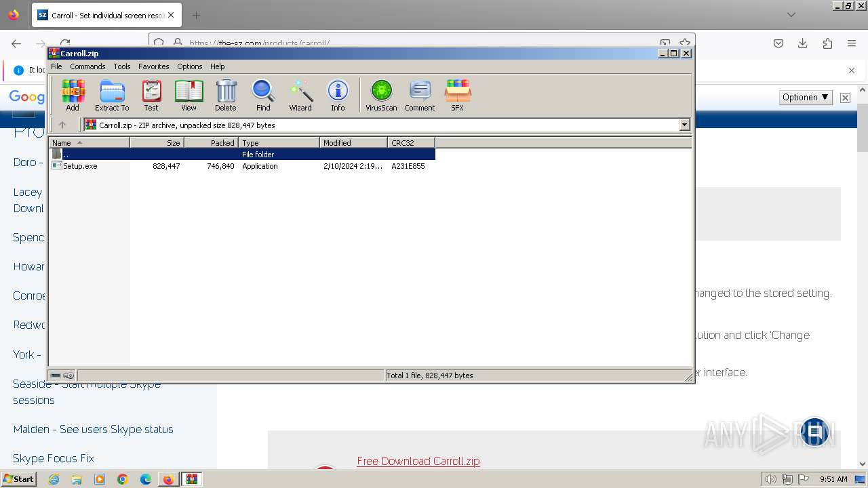Open the Favorites menu
Image resolution: width=868 pixels, height=488 pixels.
[x=154, y=66]
